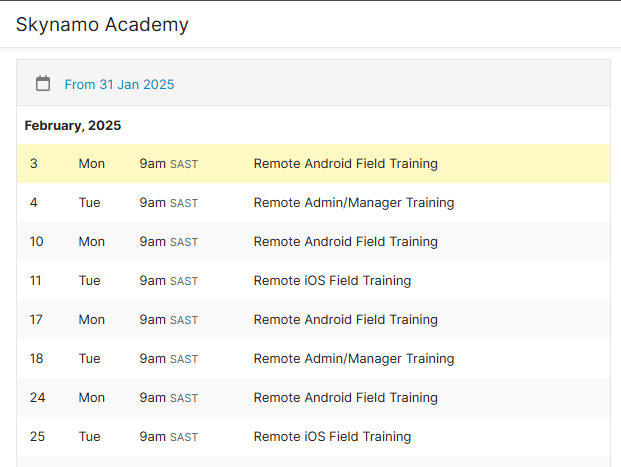Open Remote iOS Field Training on 11 February

coord(332,281)
